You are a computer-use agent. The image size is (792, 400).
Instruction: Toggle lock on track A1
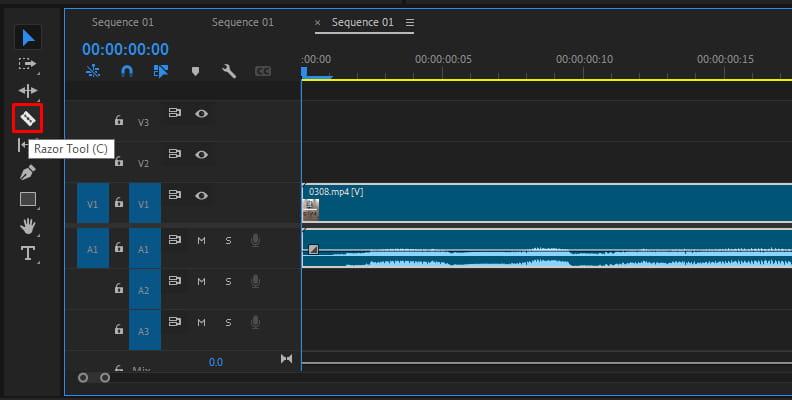pos(119,247)
